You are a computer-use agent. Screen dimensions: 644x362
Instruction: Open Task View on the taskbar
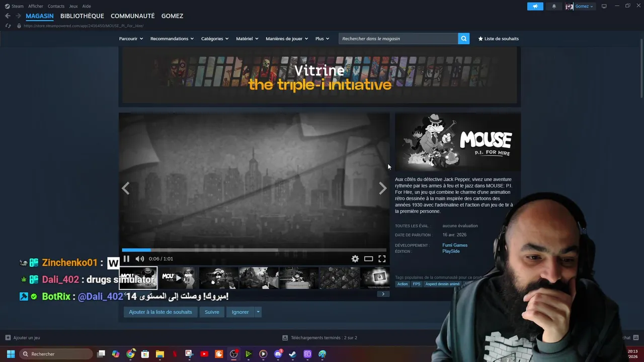[101, 354]
